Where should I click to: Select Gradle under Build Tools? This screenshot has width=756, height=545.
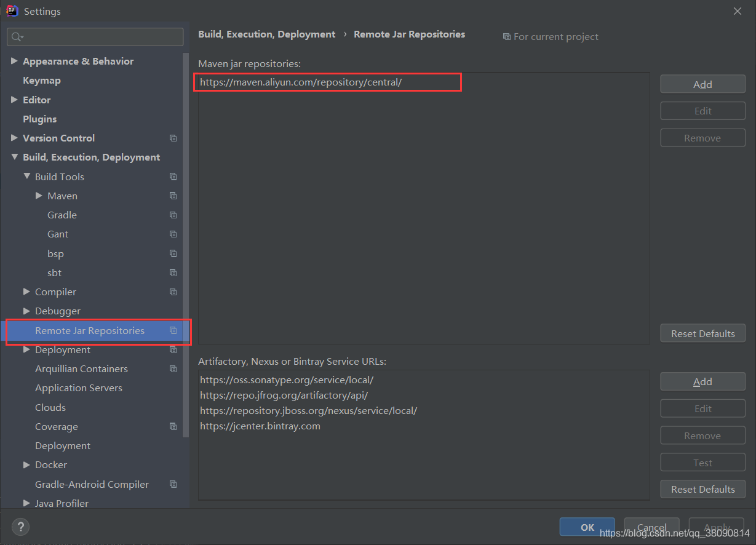[x=62, y=215]
